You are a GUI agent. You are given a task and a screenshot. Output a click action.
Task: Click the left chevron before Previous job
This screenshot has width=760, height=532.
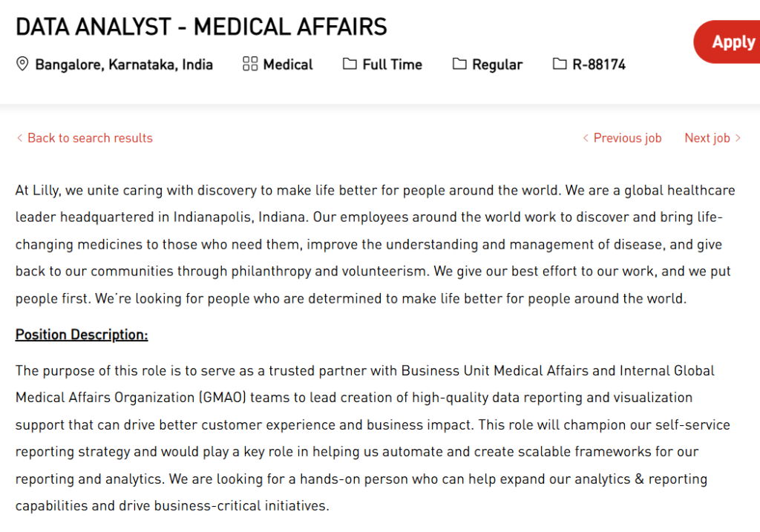[586, 138]
